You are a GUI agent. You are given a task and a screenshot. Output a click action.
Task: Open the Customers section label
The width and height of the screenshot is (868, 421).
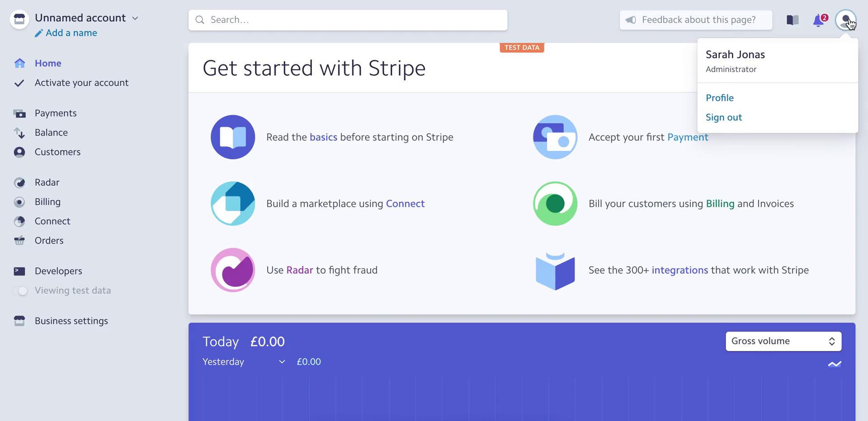[x=57, y=152]
